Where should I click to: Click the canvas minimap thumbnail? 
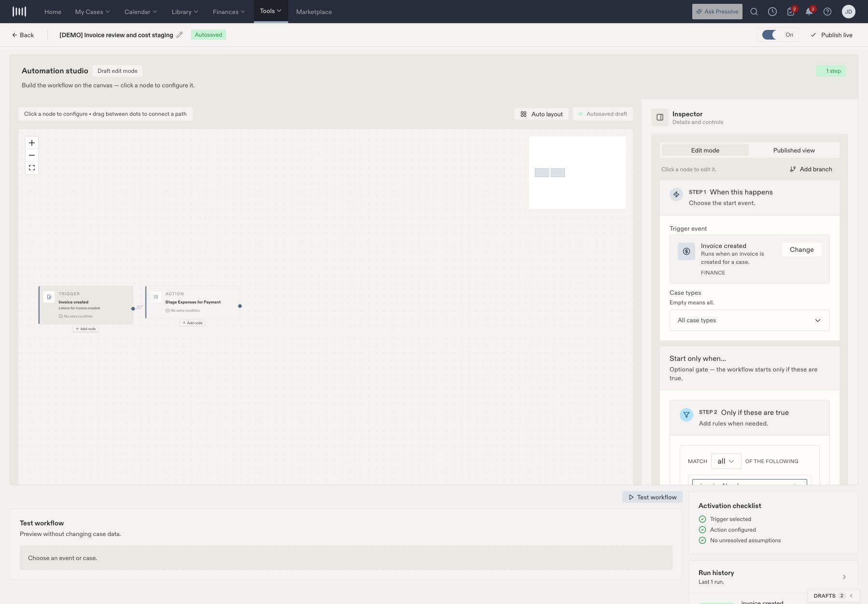click(x=577, y=173)
